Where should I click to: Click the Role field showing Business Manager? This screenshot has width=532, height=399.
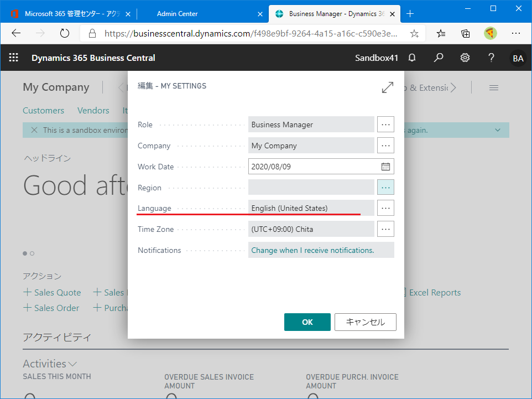pos(311,125)
